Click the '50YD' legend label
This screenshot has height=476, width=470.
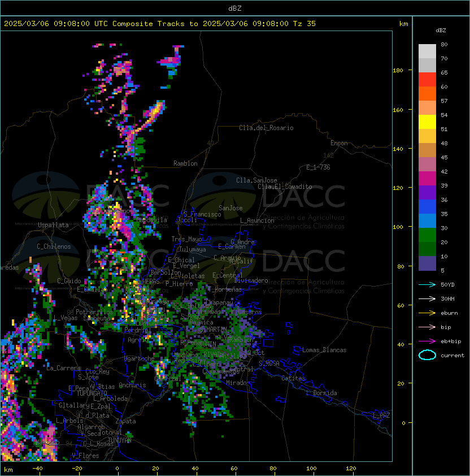[x=447, y=285]
